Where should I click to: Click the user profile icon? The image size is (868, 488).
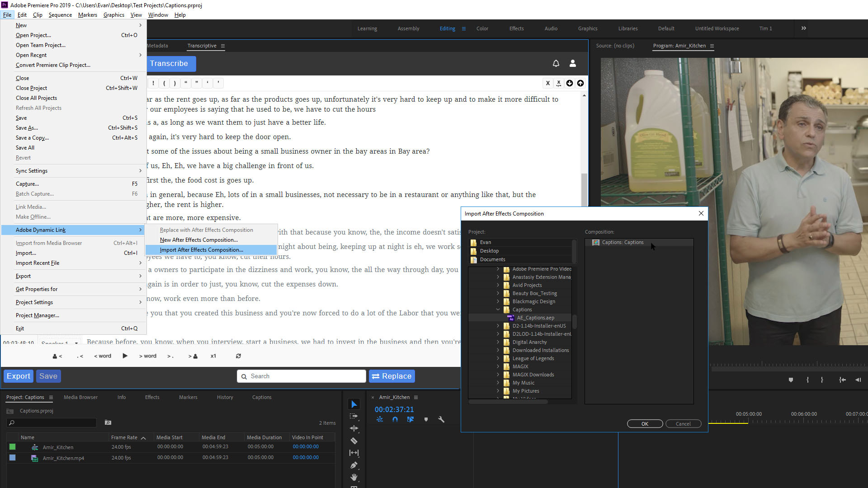click(x=572, y=64)
